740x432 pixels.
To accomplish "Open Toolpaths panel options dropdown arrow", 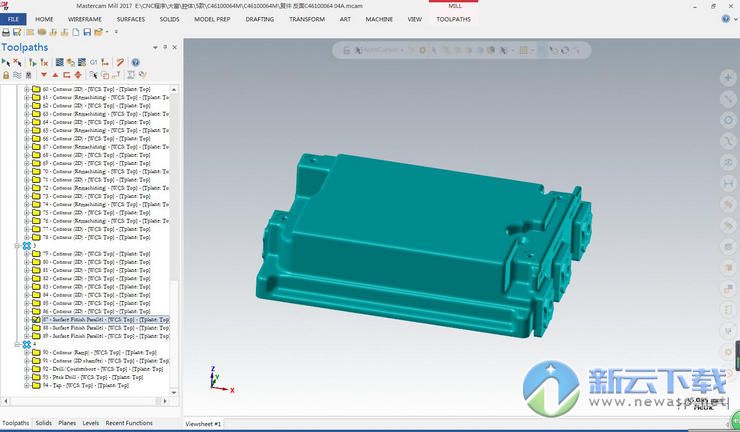I will coord(155,47).
